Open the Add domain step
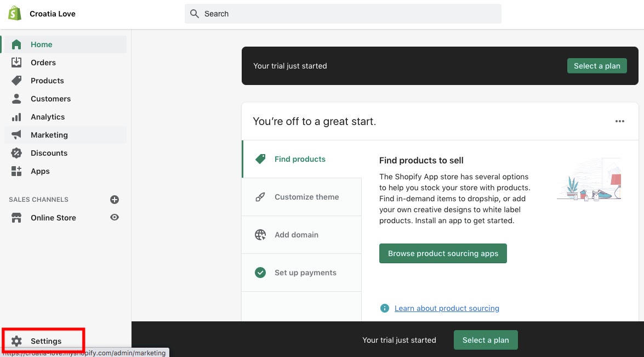644x357 pixels. 302,235
